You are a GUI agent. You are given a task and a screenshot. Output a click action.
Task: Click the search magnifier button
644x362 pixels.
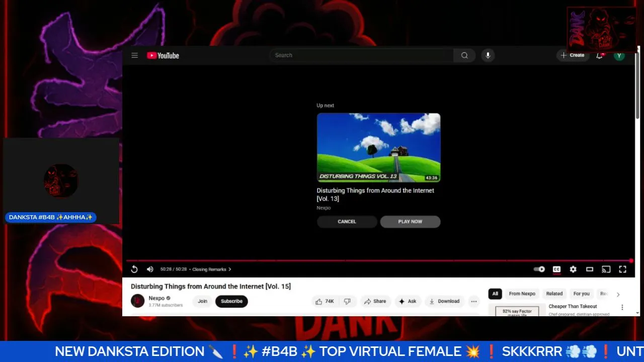(464, 55)
